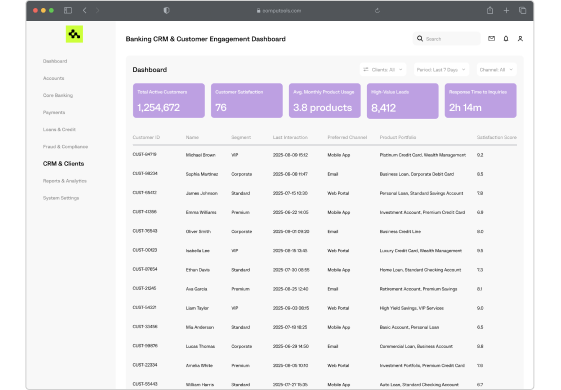Click the browser address bar
This screenshot has width=561, height=390.
[279, 11]
